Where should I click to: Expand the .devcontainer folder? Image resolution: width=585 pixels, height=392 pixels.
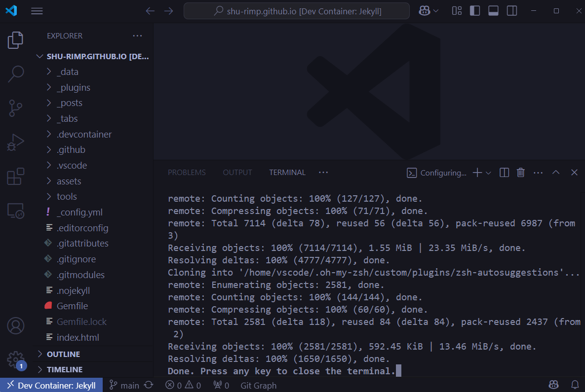click(x=93, y=134)
